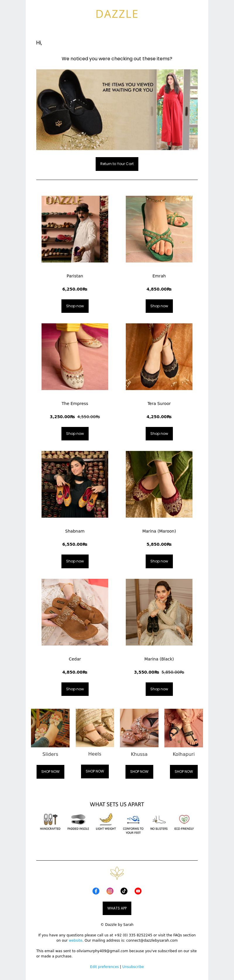234x980 pixels.
Task: Open the YouTube social icon
Action: tap(138, 890)
